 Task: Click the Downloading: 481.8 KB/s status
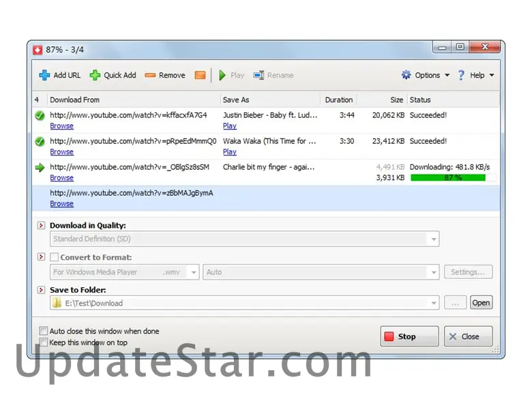coord(450,167)
